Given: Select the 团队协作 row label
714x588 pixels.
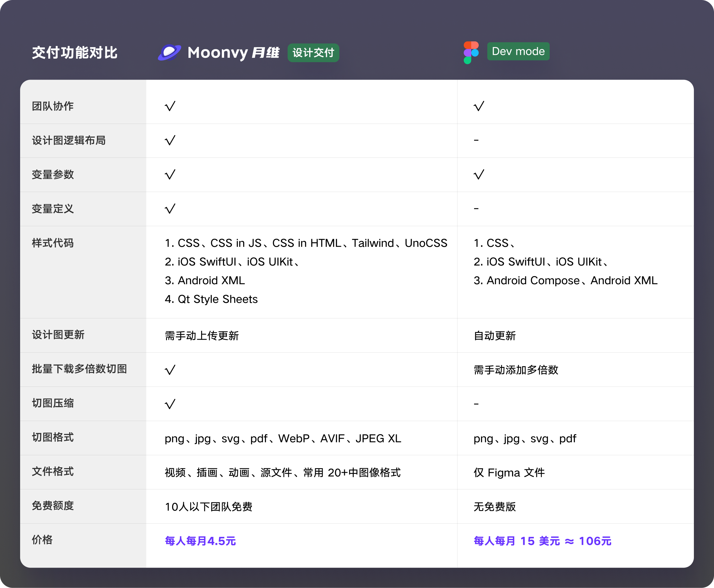Looking at the screenshot, I should coord(53,106).
